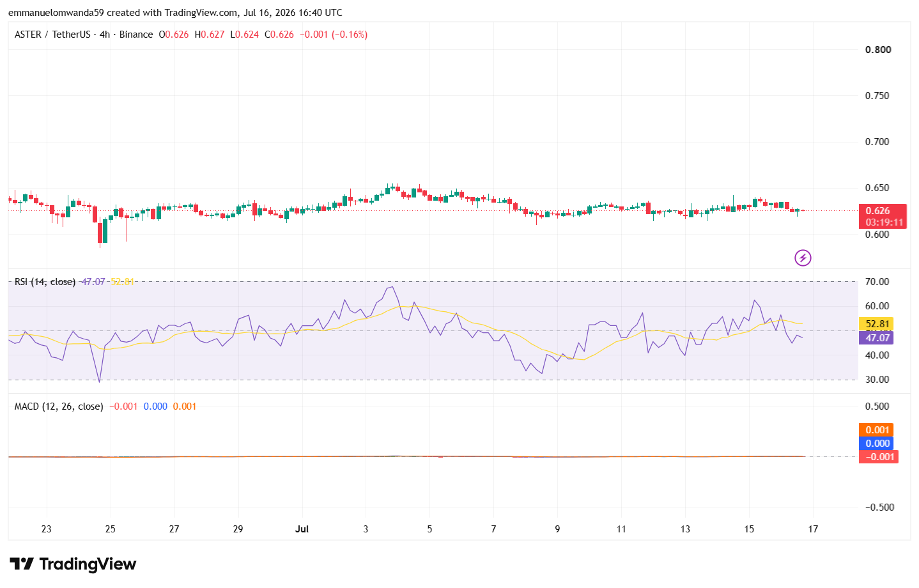
Task: Click the 29 date label on time axis
Action: point(238,529)
